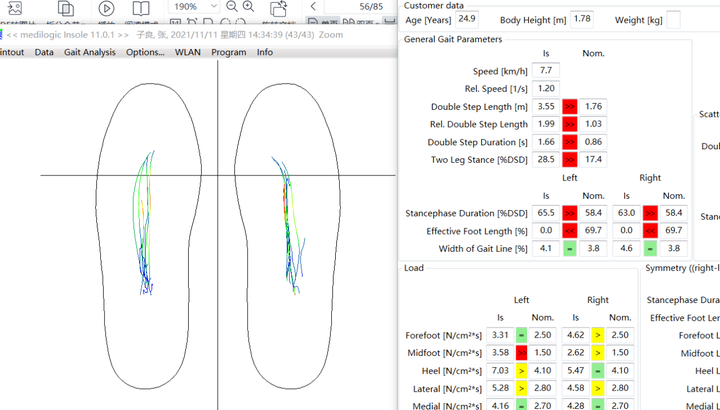Open the Gait Analysis menu
This screenshot has width=720, height=410.
point(89,52)
